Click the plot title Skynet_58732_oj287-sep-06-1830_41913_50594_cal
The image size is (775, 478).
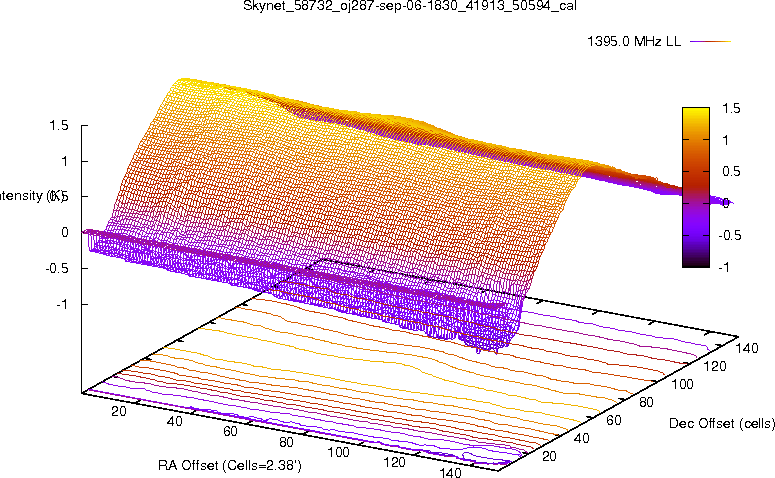[x=410, y=6]
